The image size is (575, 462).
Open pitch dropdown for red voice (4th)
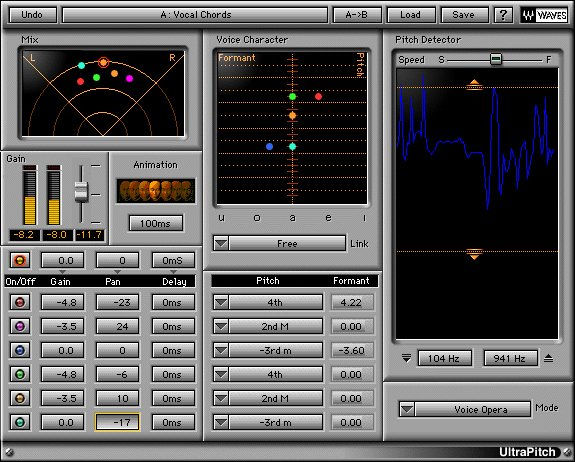(221, 302)
